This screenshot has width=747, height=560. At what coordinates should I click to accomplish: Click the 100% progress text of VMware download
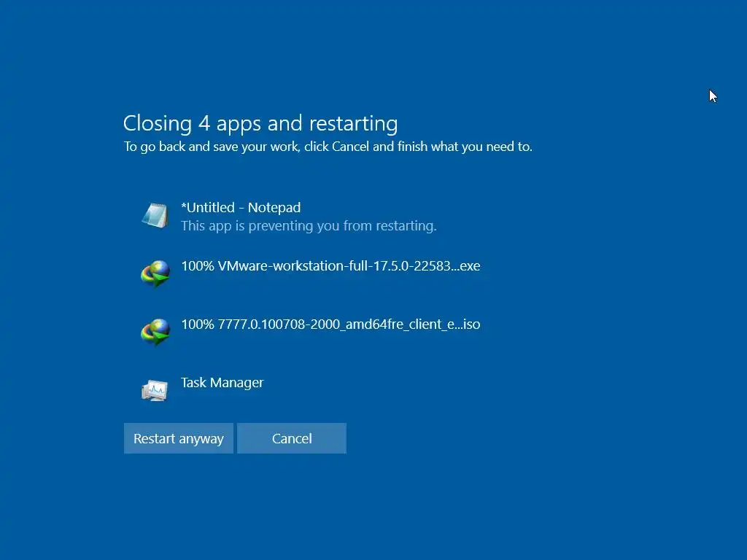198,265
